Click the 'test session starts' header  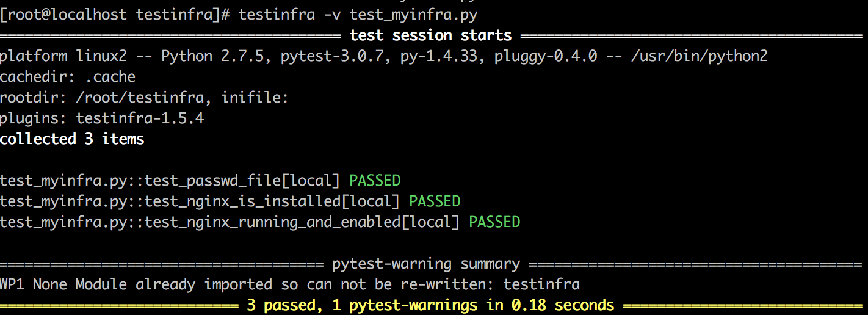pos(430,35)
